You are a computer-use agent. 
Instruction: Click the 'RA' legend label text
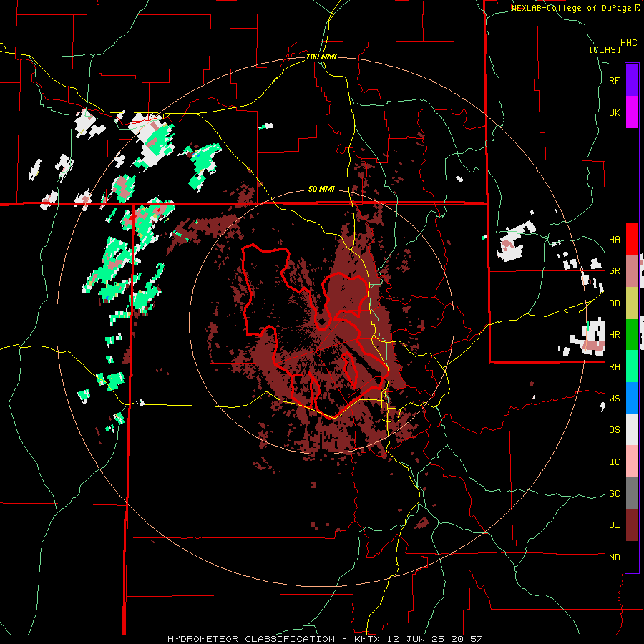click(614, 367)
